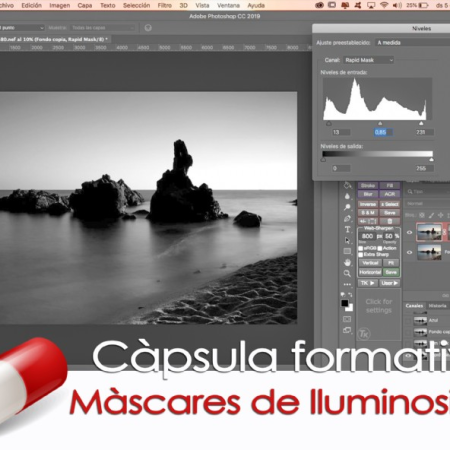
Task: Switch to the Canales tab
Action: click(x=414, y=306)
